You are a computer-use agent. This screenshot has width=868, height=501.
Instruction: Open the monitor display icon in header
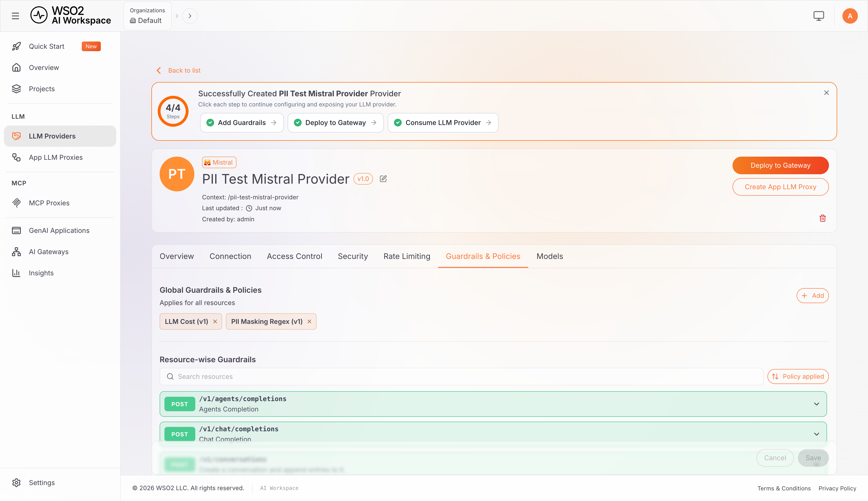(819, 16)
